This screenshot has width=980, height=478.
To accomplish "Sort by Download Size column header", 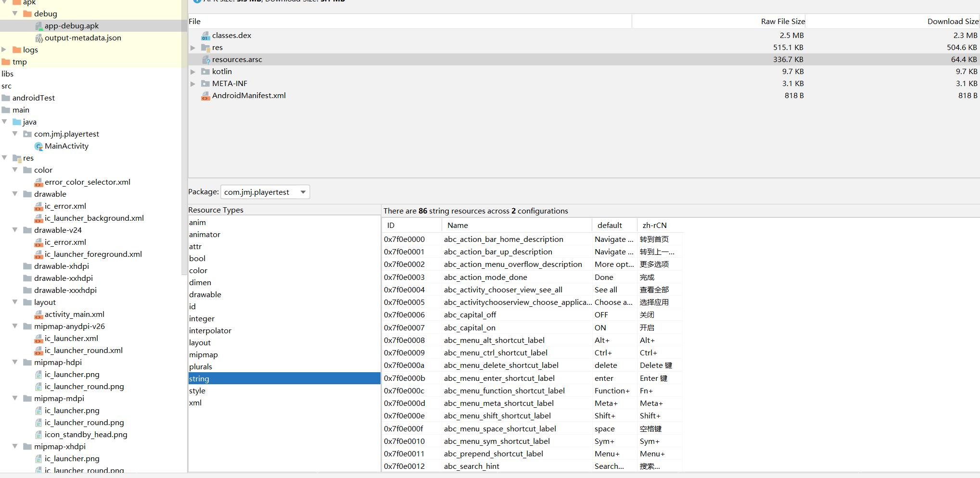I will [x=893, y=22].
